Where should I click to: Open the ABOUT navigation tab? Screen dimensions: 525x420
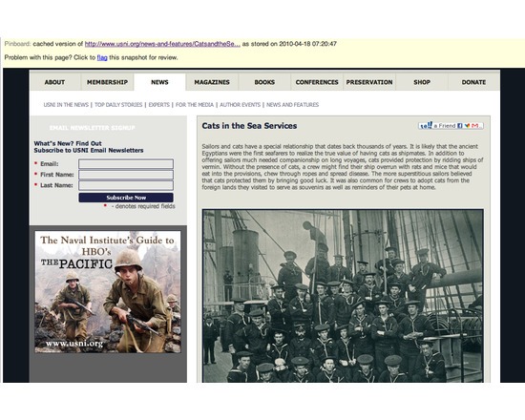[54, 82]
